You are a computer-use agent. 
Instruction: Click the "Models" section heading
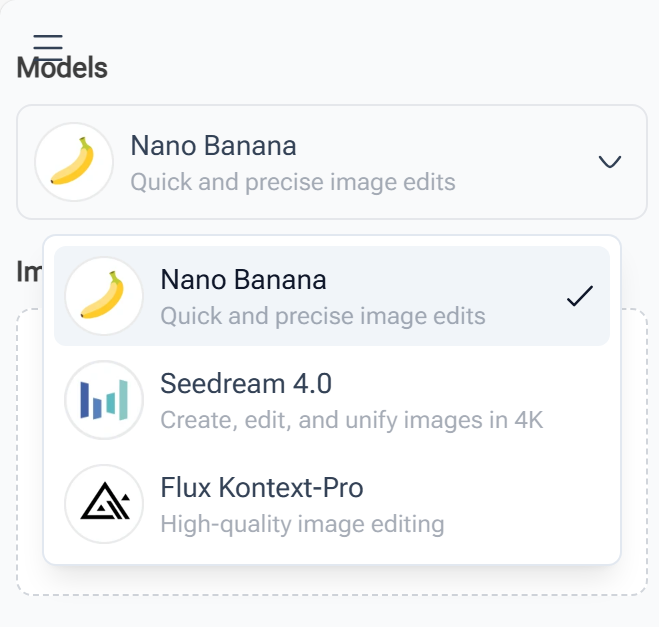pos(63,69)
